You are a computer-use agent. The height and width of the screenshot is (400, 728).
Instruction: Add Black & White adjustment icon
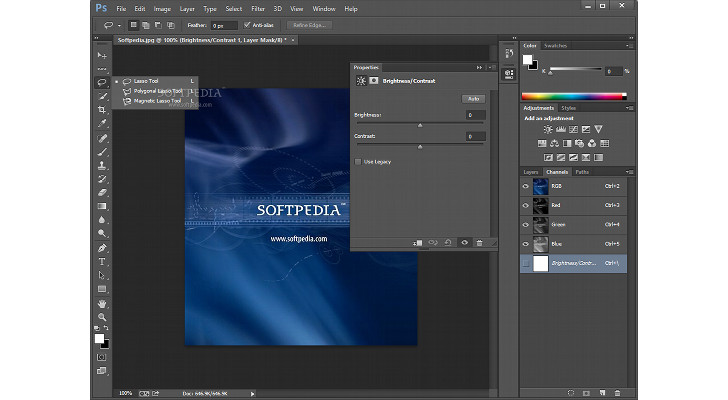[x=567, y=143]
